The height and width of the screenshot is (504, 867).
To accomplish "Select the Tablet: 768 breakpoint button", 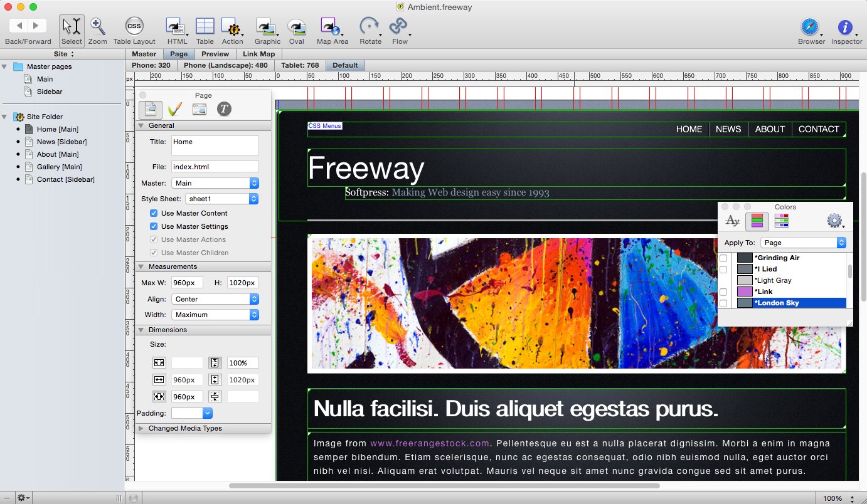I will (x=300, y=65).
